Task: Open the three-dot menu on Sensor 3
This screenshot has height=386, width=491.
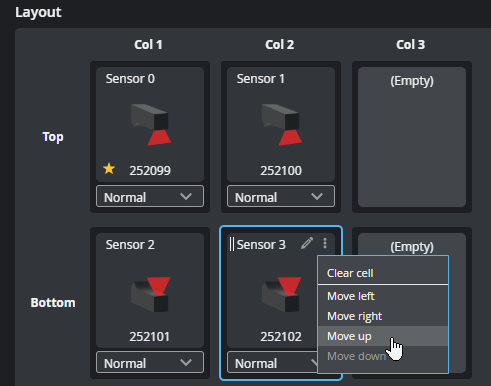Action: pos(325,243)
